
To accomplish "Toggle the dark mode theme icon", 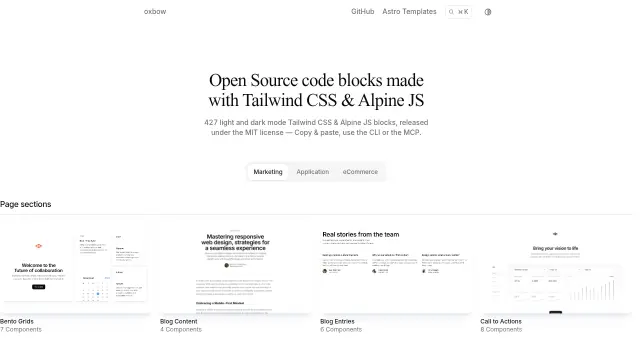I will [x=488, y=12].
